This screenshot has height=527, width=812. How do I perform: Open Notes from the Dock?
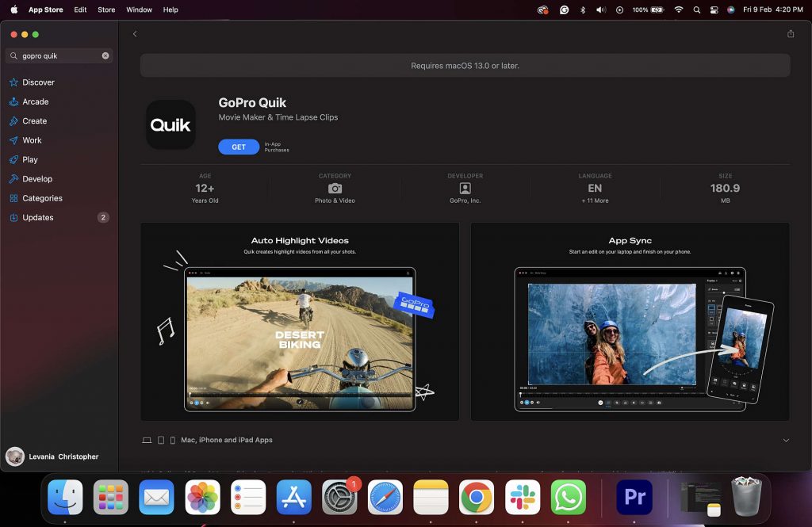431,497
